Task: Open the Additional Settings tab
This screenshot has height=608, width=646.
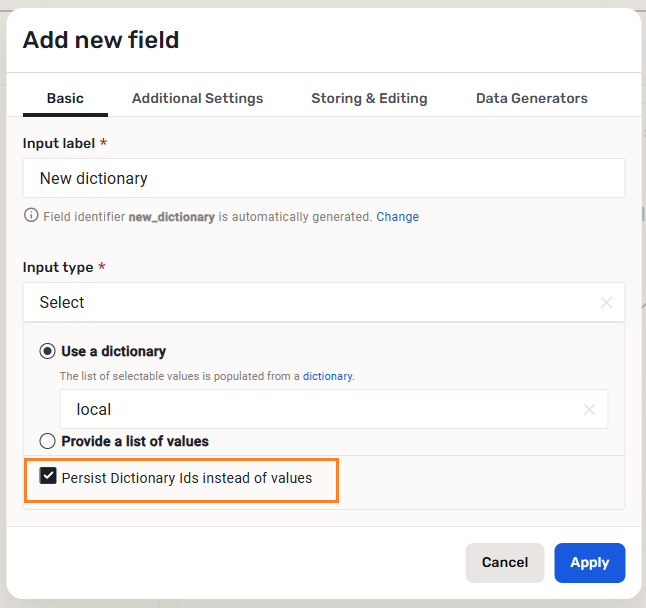Action: [197, 98]
